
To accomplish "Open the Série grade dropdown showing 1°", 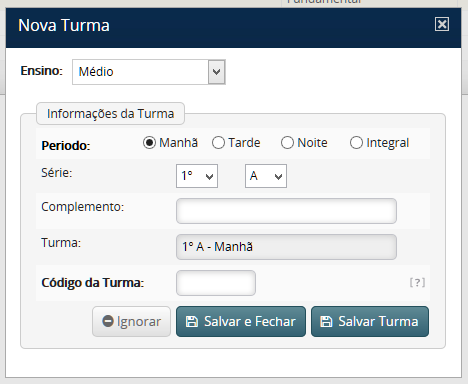I will click(x=197, y=176).
